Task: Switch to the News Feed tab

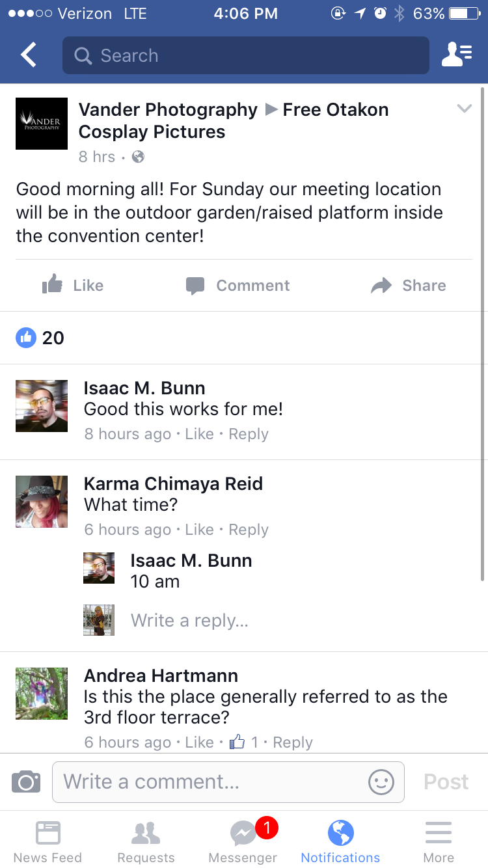Action: pos(47,841)
